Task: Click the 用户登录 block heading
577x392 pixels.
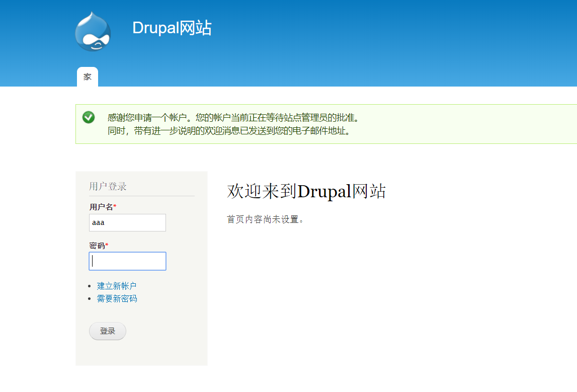Action: (x=108, y=186)
